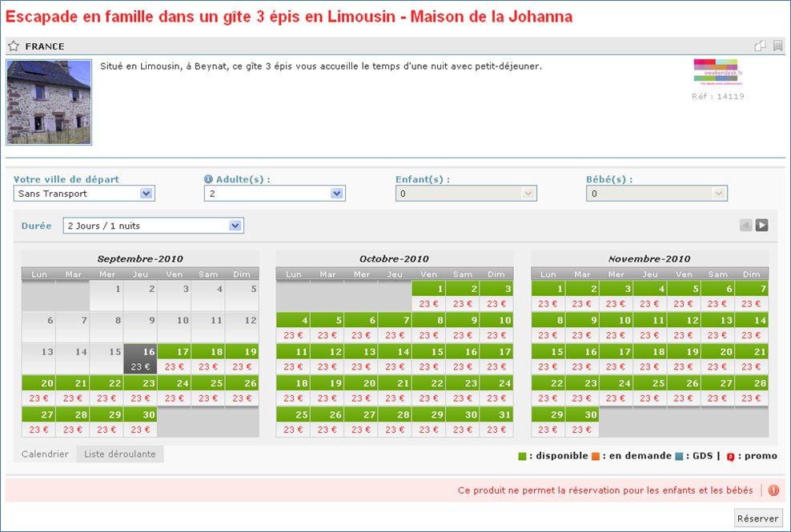Click the copy pages icon in header

760,46
